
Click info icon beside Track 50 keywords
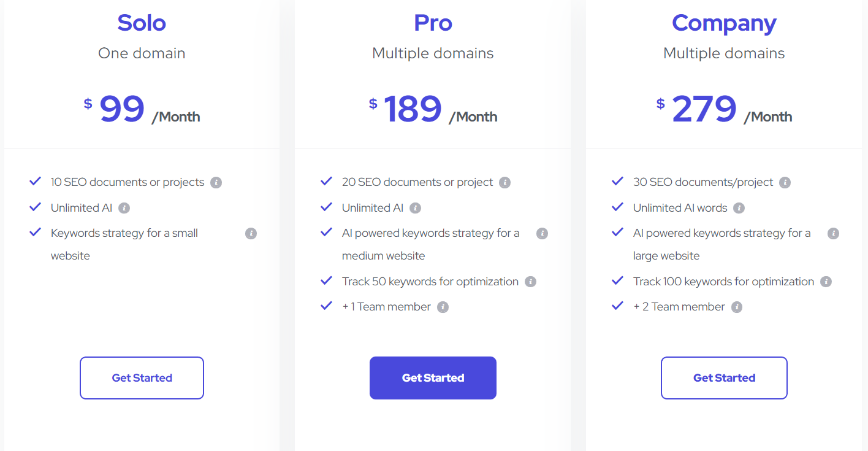(530, 282)
